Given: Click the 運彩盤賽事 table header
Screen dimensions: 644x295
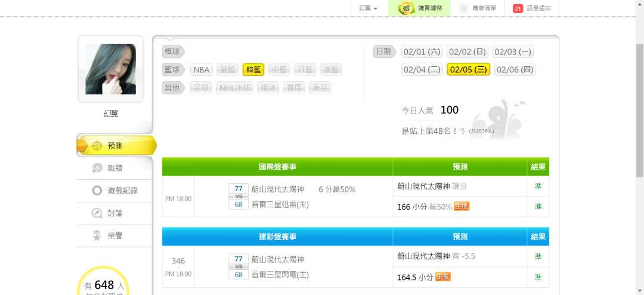Looking at the screenshot, I should click(x=278, y=236).
